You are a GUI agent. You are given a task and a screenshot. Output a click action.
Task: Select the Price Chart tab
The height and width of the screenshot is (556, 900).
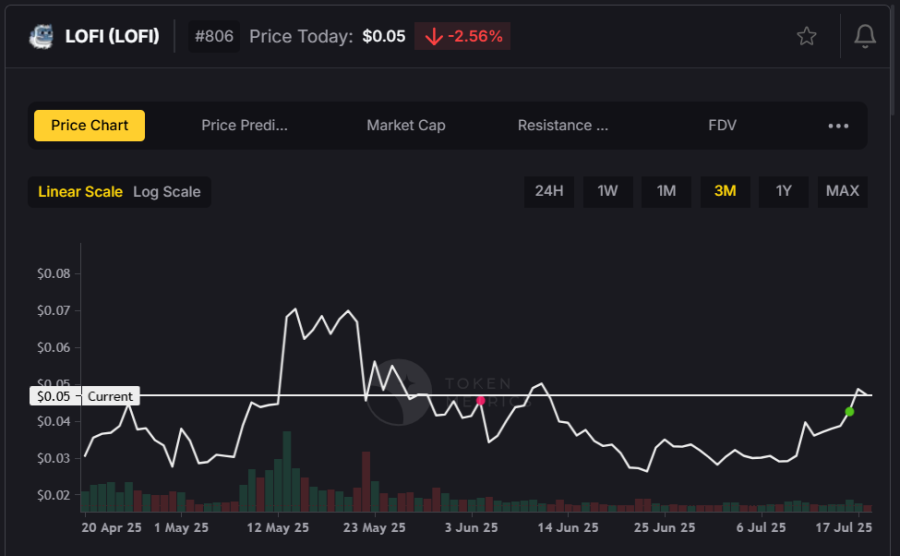point(90,126)
